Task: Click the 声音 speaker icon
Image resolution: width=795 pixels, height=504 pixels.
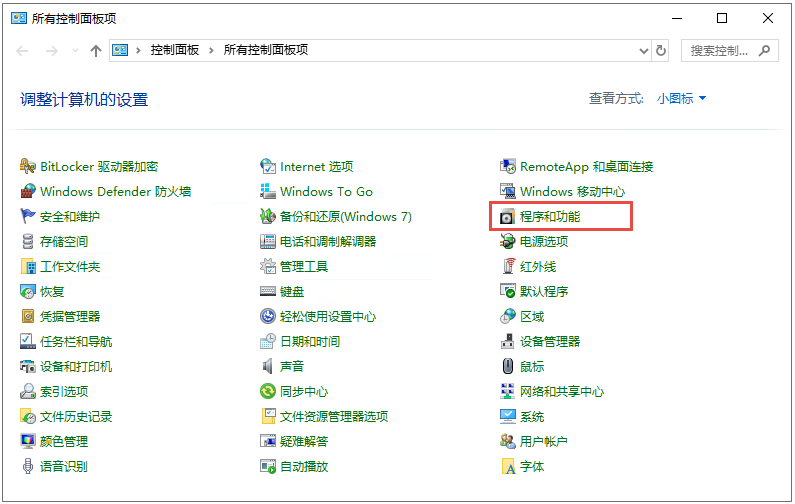Action: click(268, 366)
